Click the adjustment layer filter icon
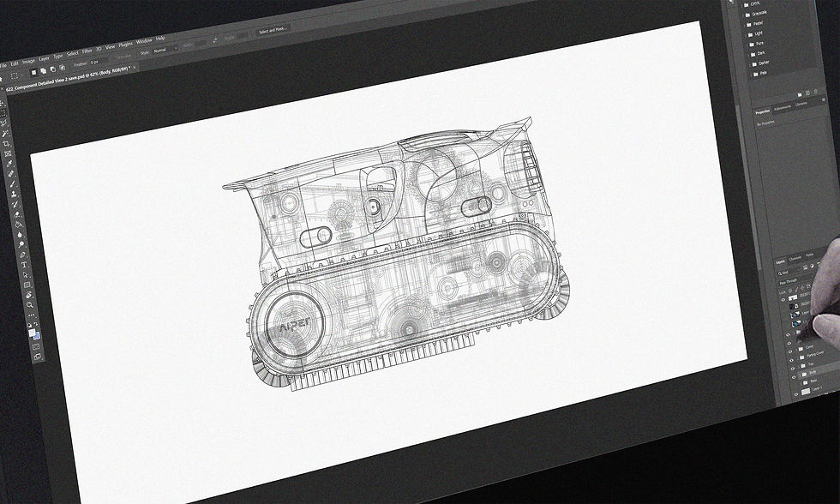The height and width of the screenshot is (504, 840). click(x=813, y=266)
